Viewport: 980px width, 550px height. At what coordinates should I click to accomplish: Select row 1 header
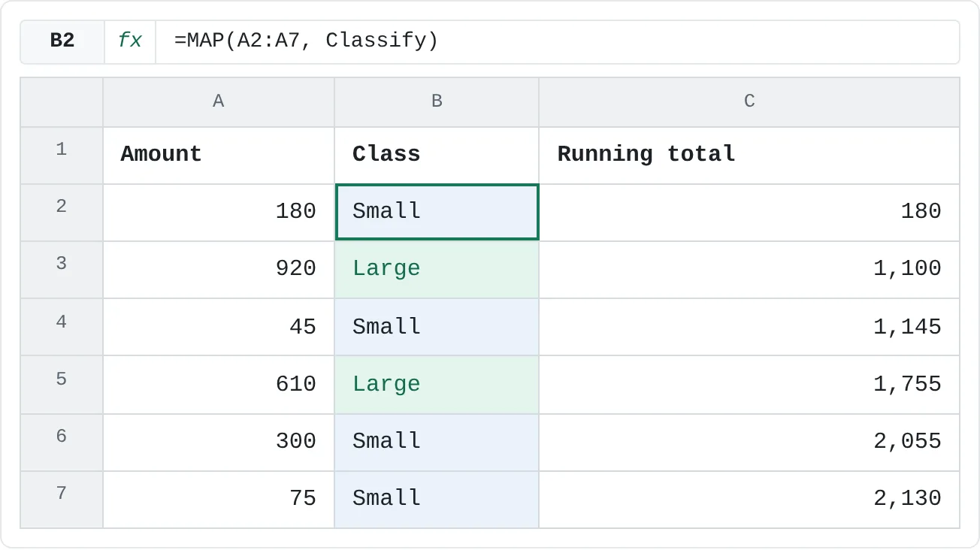pos(62,155)
